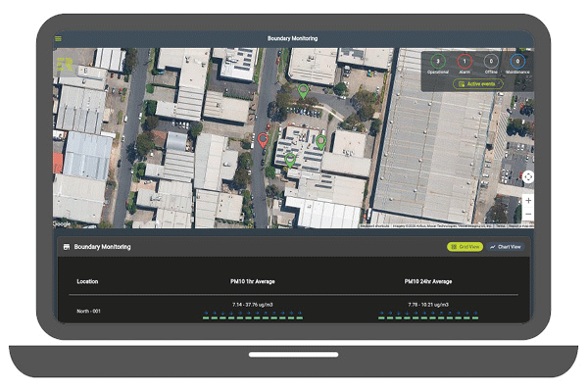588x392 pixels.
Task: Switch to Grid View
Action: (465, 247)
